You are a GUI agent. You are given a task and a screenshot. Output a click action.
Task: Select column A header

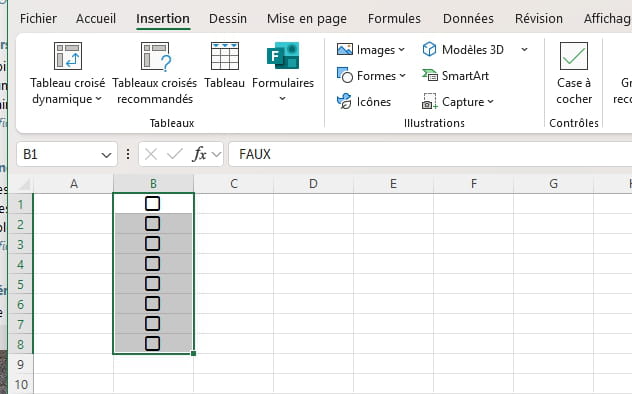(74, 184)
